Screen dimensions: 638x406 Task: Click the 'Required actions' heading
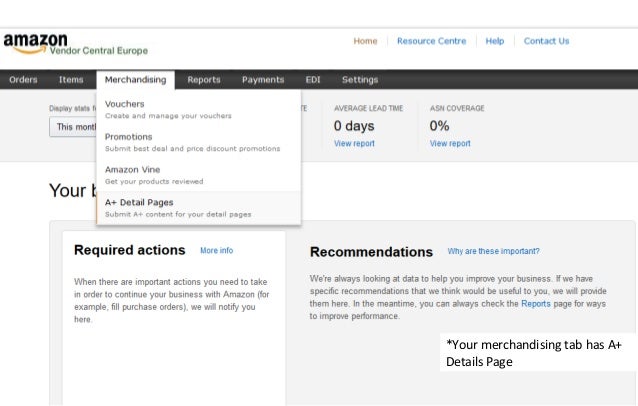129,250
